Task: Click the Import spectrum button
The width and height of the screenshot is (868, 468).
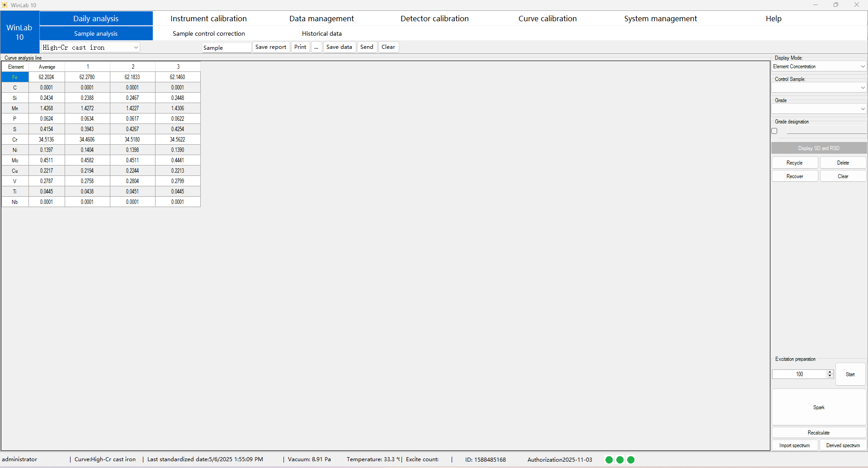Action: [794, 445]
